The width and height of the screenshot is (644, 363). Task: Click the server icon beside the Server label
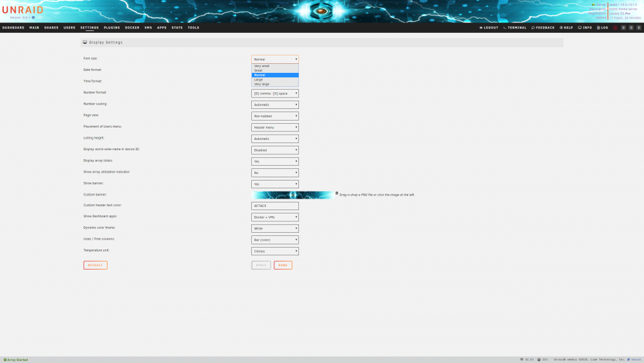pos(593,5)
